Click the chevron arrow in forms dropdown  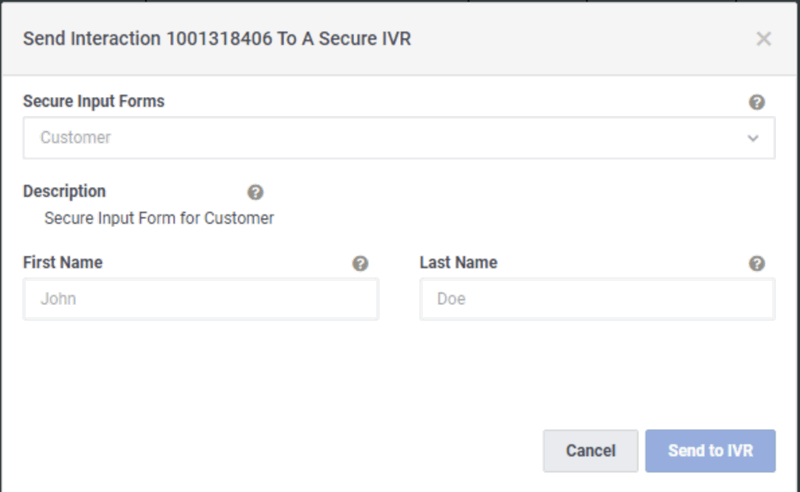tap(754, 139)
